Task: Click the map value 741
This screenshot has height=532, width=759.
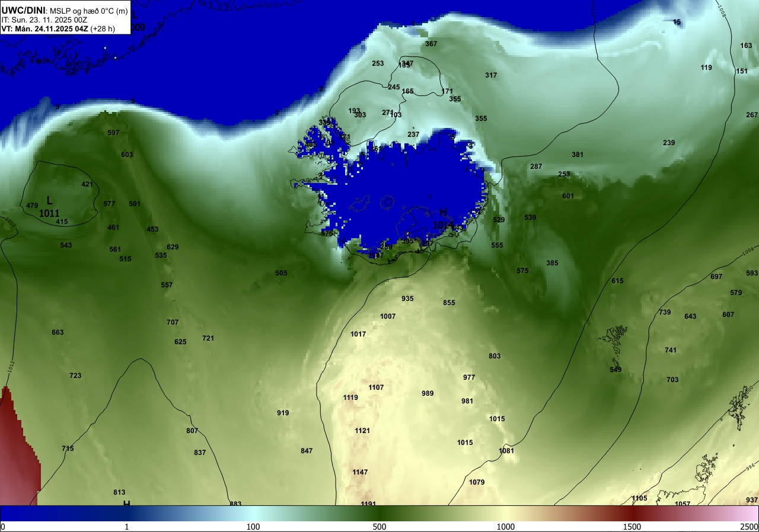Action: pyautogui.click(x=671, y=350)
